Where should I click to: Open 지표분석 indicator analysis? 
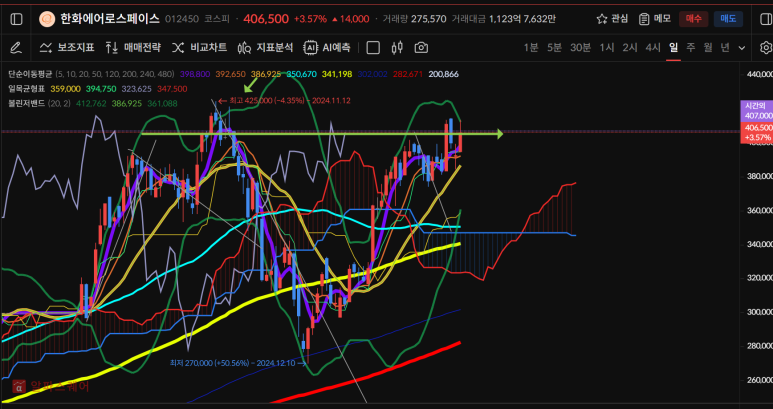265,48
